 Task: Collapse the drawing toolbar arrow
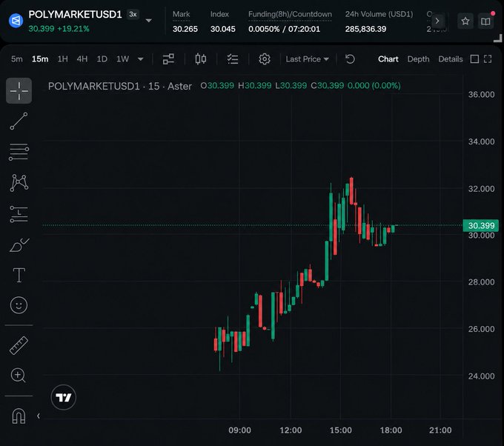pyautogui.click(x=39, y=416)
